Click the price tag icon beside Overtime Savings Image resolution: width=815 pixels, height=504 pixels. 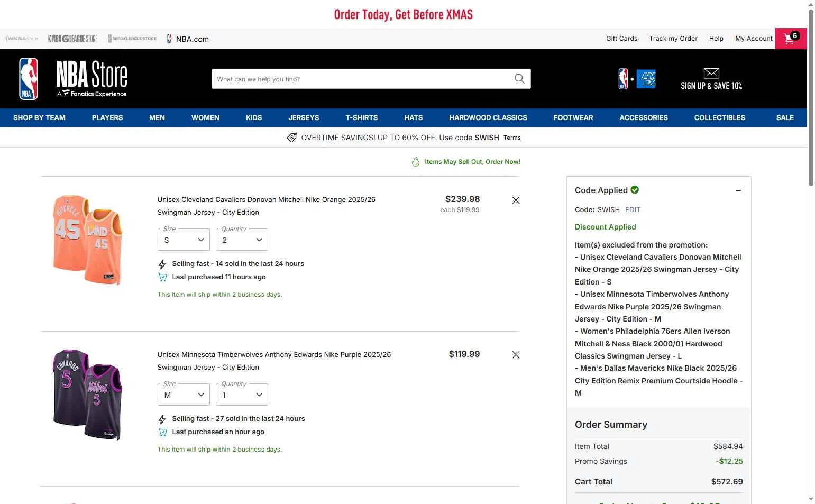coord(292,138)
